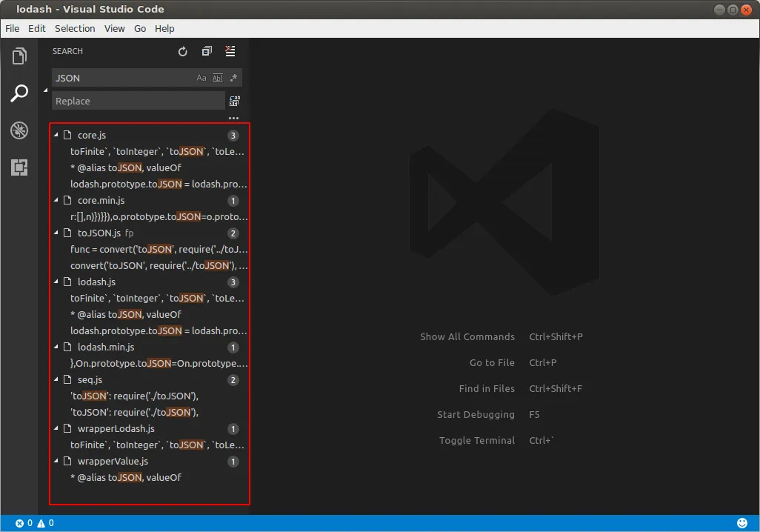Toggle Use Regular Expression option
The height and width of the screenshot is (532, 760).
coord(233,78)
